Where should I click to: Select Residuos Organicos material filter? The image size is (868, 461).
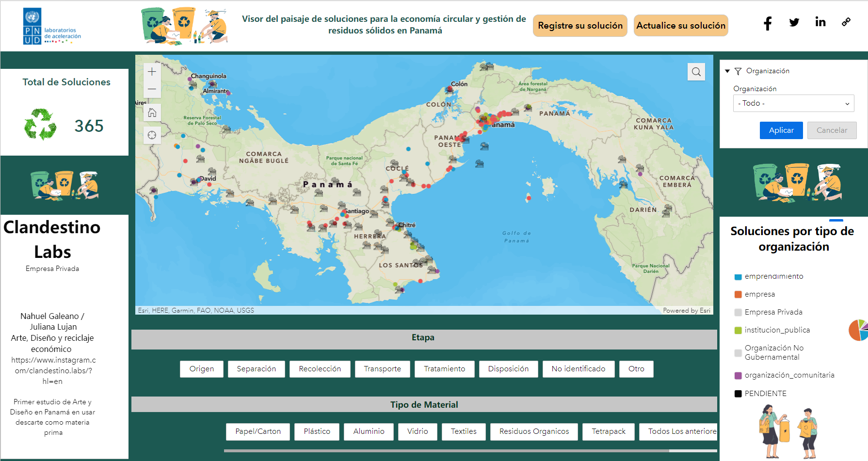[x=534, y=431]
